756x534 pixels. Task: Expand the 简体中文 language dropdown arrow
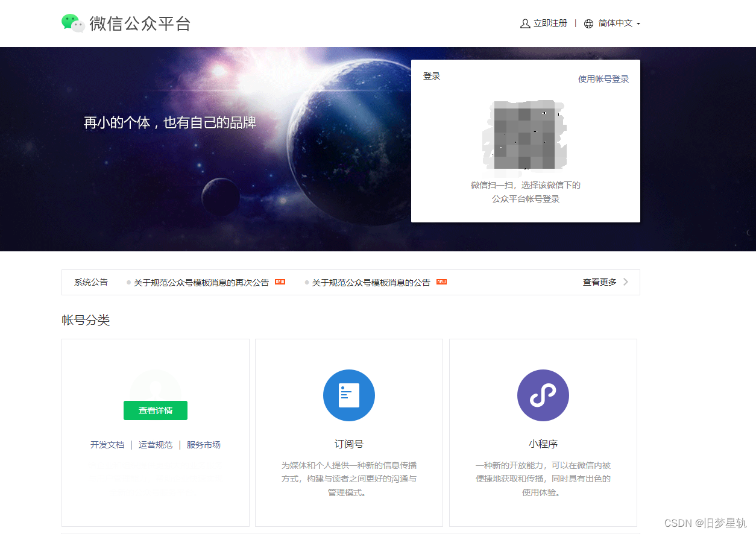[x=638, y=24]
